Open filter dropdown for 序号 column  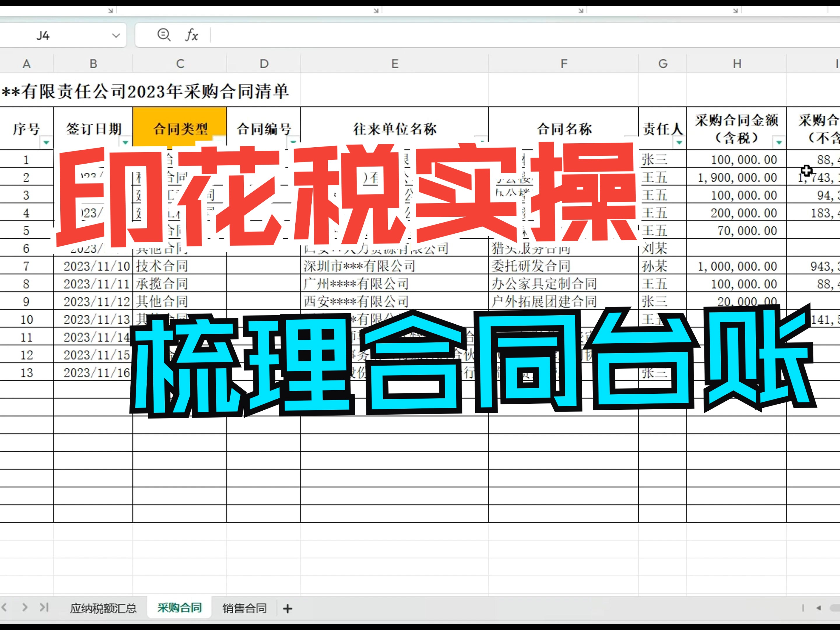46,143
